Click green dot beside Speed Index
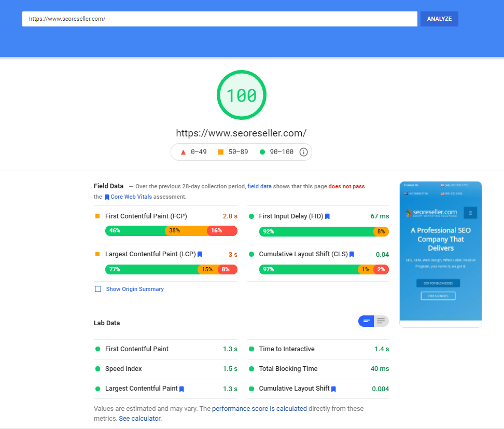 pos(97,369)
